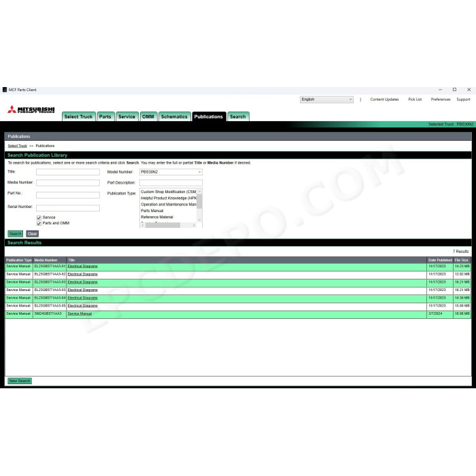
Task: Open Preferences in top bar
Action: tap(441, 99)
